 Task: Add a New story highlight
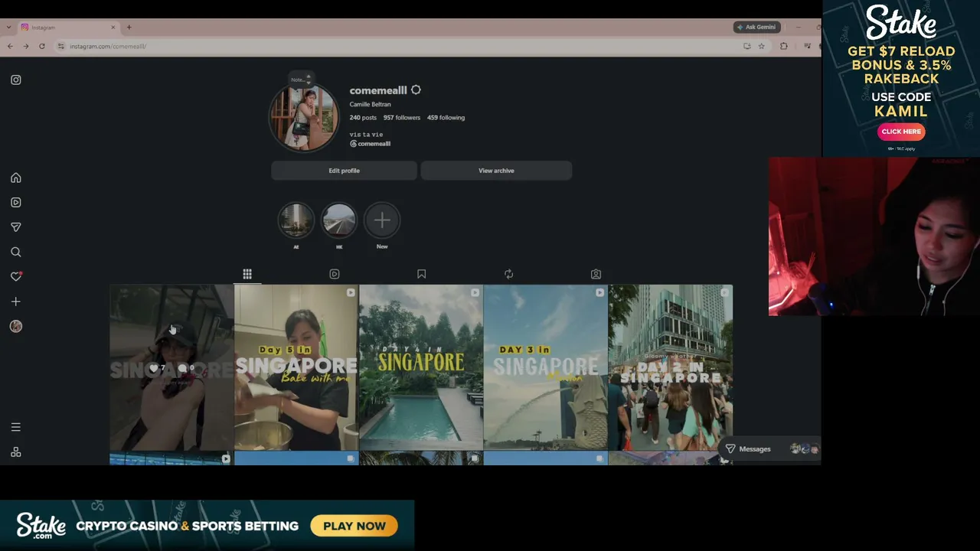(x=382, y=220)
